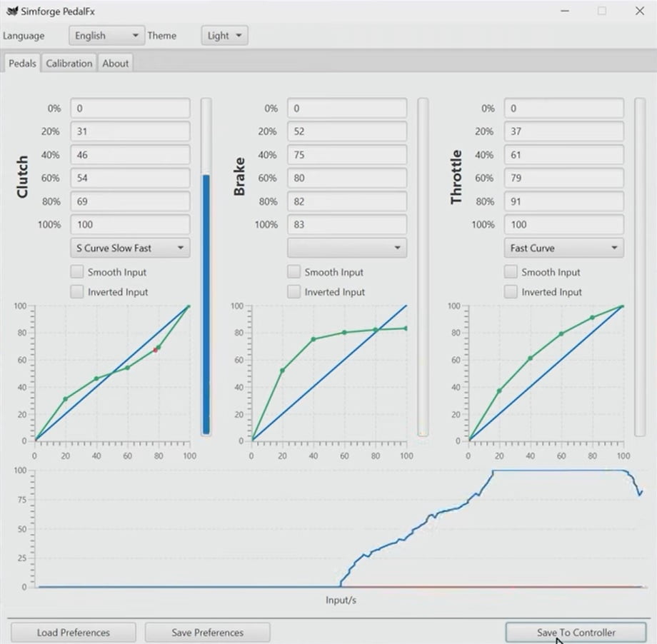Enable Inverted Input for Clutch
Screen dimensions: 657x644
click(77, 292)
